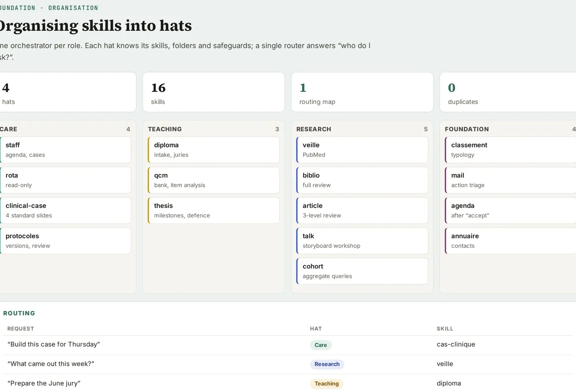Click the Care column count 4
Screen dimensions: 576x392
pyautogui.click(x=128, y=129)
